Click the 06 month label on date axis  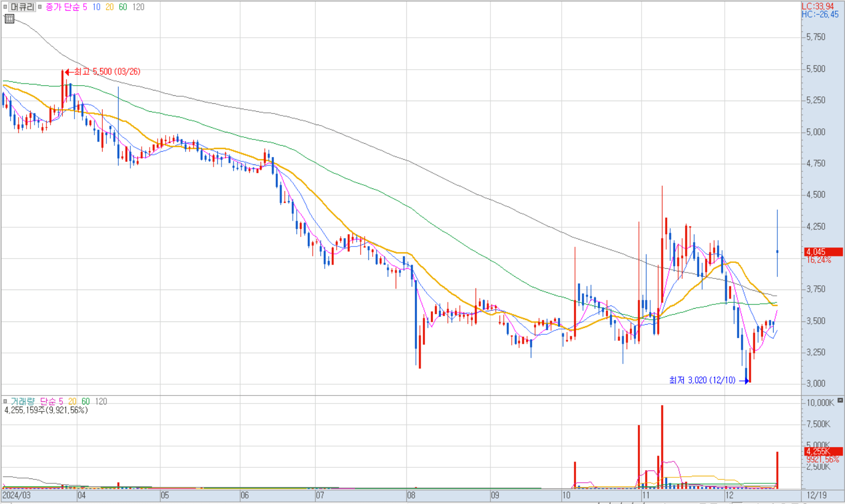pyautogui.click(x=244, y=495)
